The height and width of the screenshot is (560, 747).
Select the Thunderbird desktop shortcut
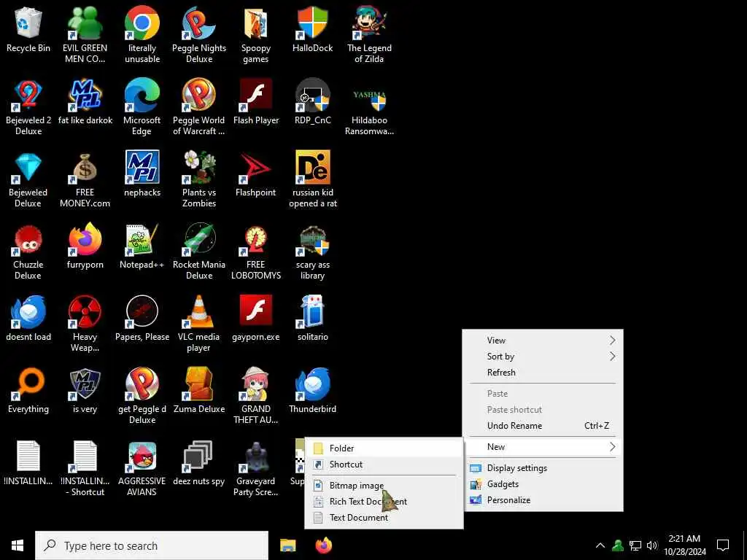(x=312, y=392)
